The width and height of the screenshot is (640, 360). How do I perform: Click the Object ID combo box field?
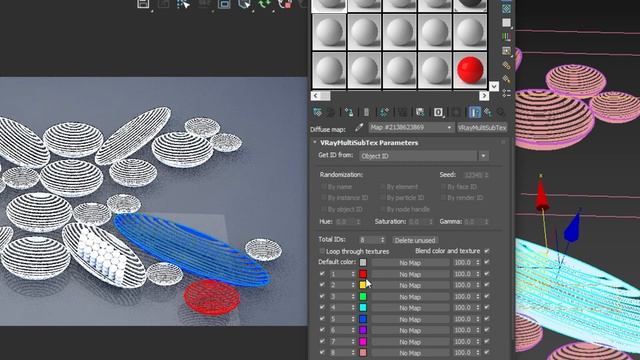pos(418,156)
